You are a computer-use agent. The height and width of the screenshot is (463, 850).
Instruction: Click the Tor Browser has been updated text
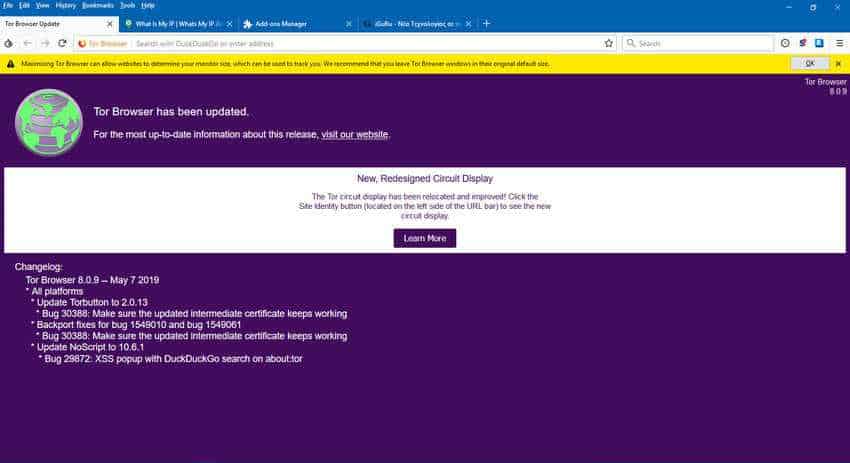tap(171, 112)
